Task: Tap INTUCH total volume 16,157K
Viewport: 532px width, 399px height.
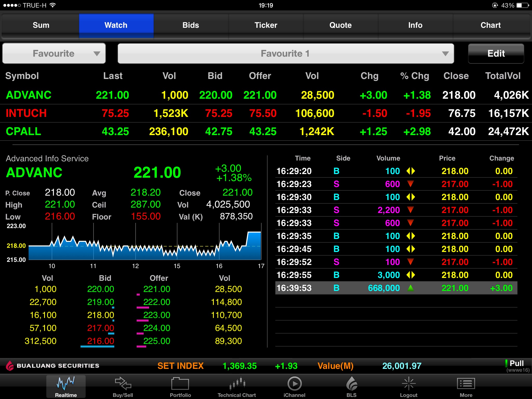Action: click(x=508, y=113)
